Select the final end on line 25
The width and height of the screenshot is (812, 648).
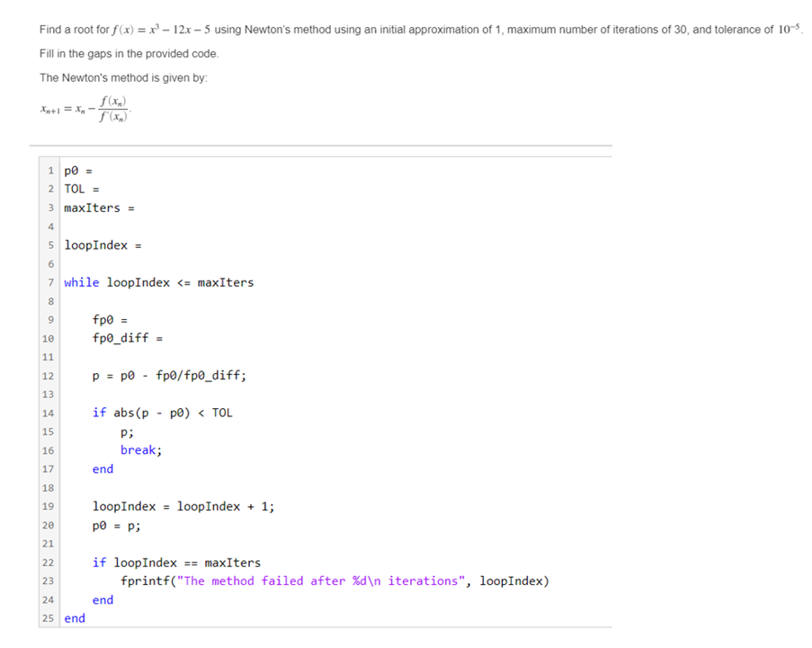[x=74, y=617]
